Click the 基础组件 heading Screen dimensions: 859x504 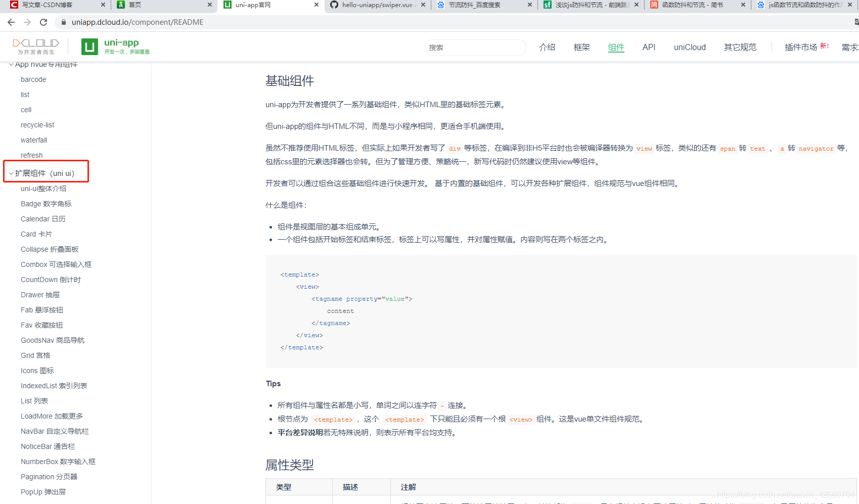(x=290, y=81)
